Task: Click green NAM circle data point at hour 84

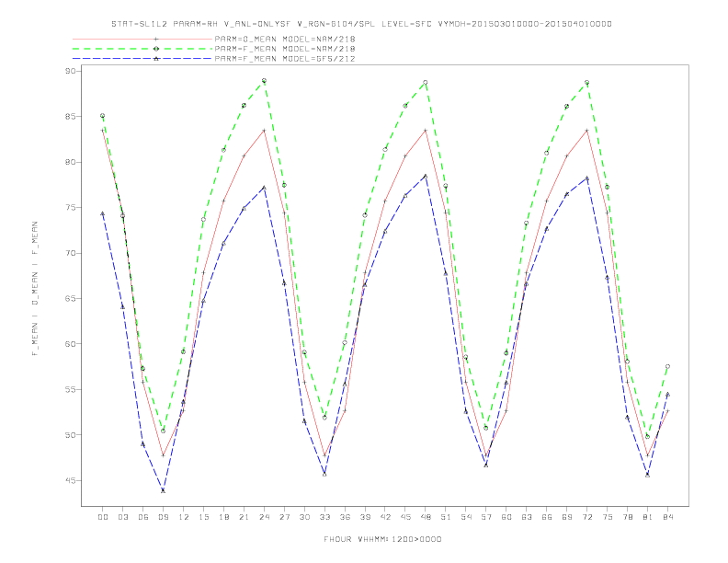Action: point(667,366)
